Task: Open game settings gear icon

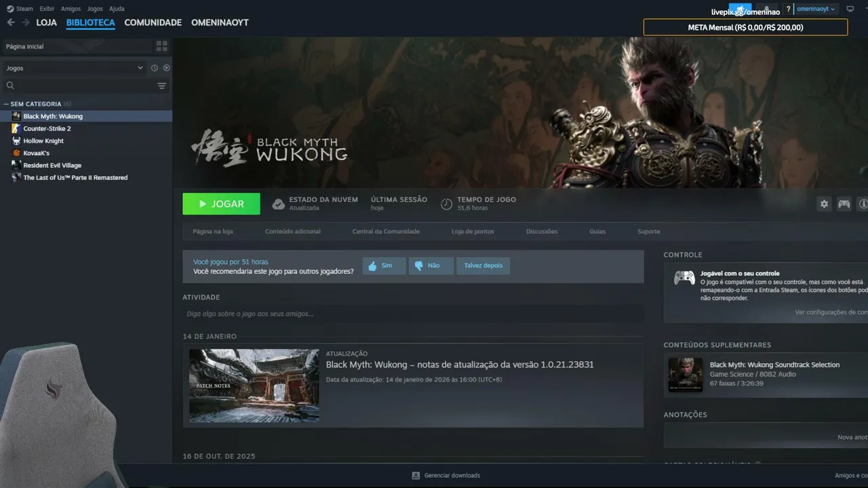Action: coord(824,203)
